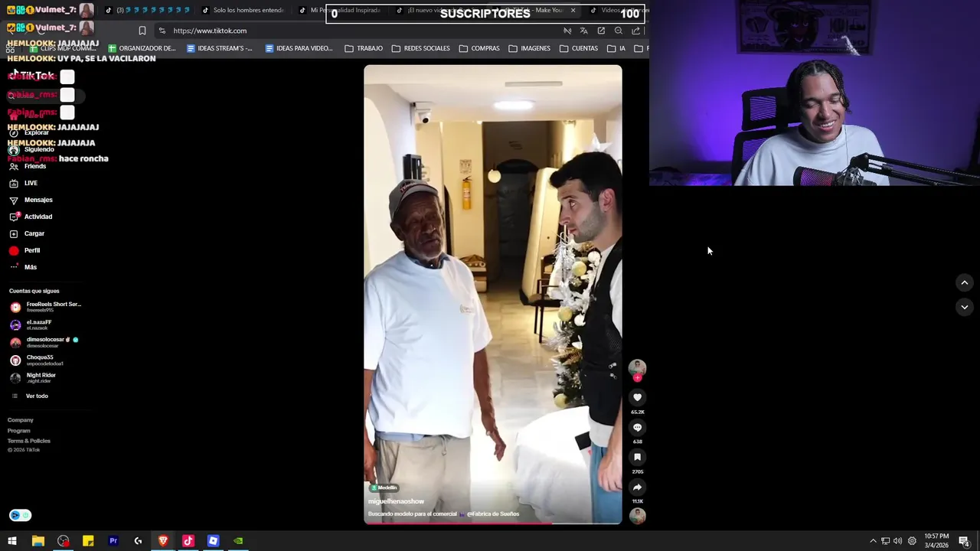
Task: Open site settings icon left of the URL
Action: coord(162,31)
